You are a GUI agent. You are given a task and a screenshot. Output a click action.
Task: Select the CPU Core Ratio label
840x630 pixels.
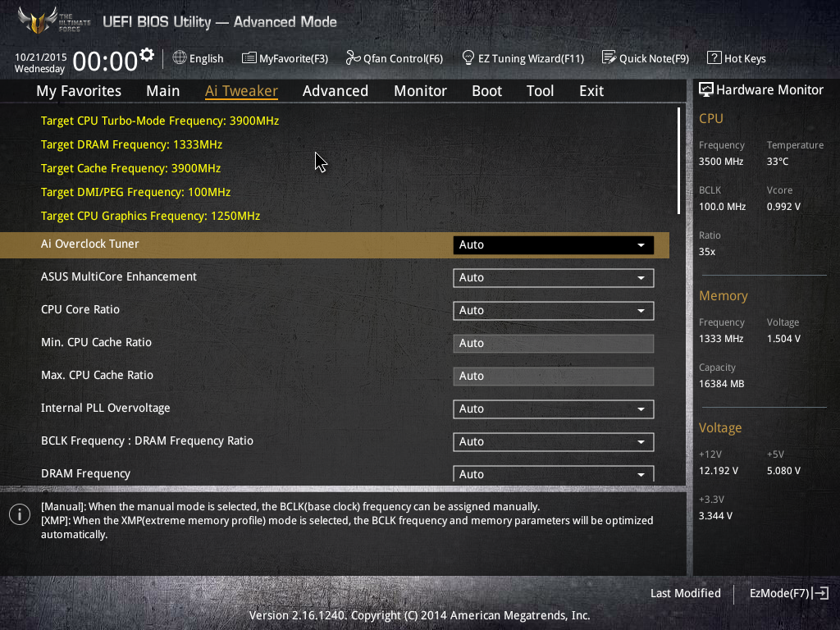point(80,309)
